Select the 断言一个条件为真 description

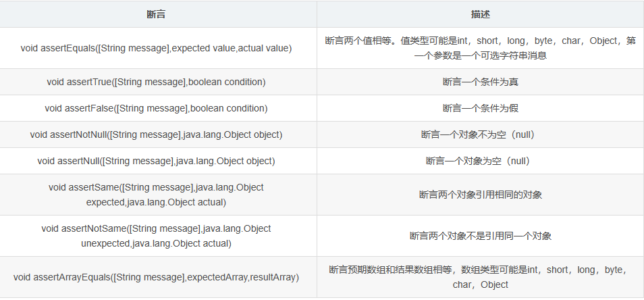point(480,82)
